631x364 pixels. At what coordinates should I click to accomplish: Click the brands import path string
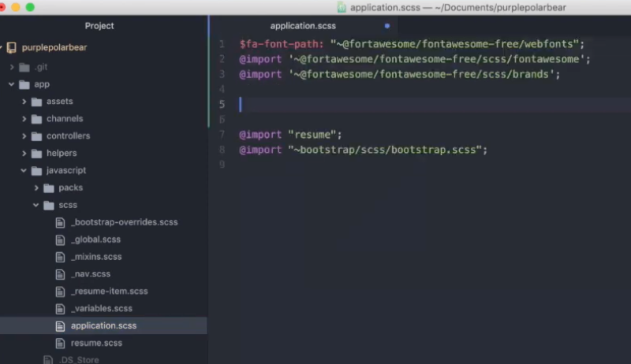[x=421, y=74]
